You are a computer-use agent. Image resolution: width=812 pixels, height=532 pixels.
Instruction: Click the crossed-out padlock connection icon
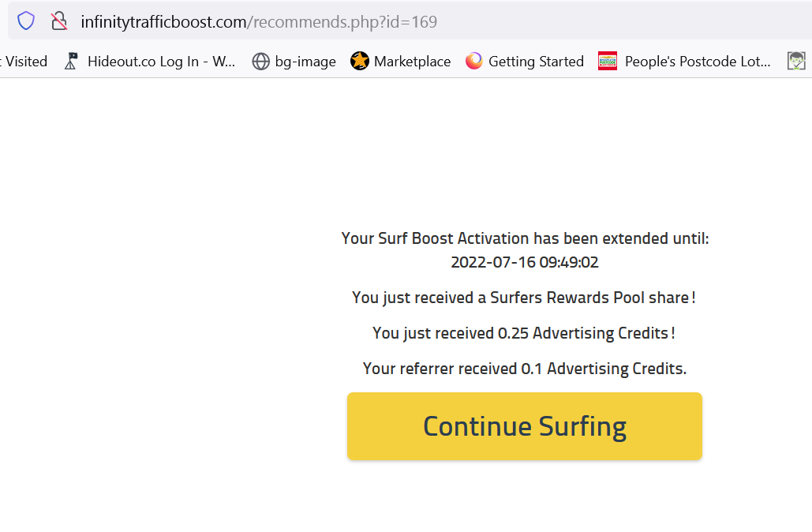59,21
